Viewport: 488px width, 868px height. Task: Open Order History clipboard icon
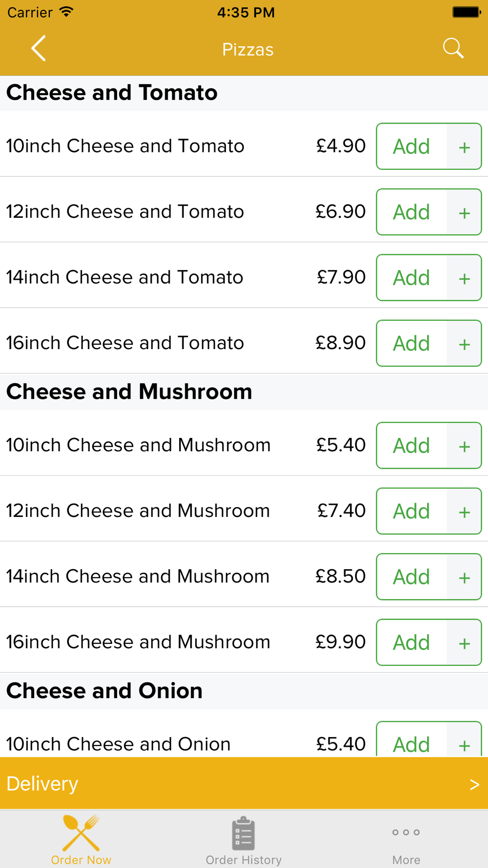tap(243, 833)
